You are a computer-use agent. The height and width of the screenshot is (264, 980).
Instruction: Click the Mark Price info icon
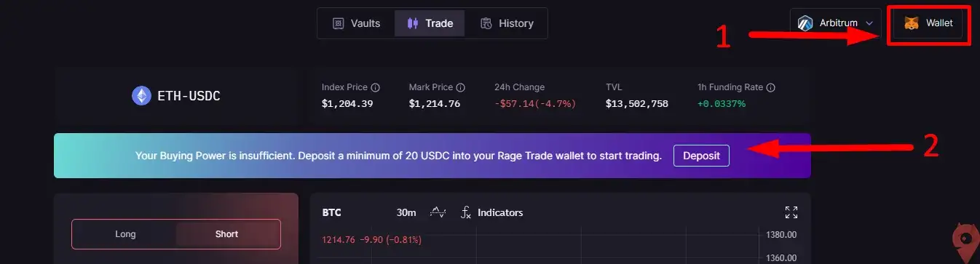461,87
